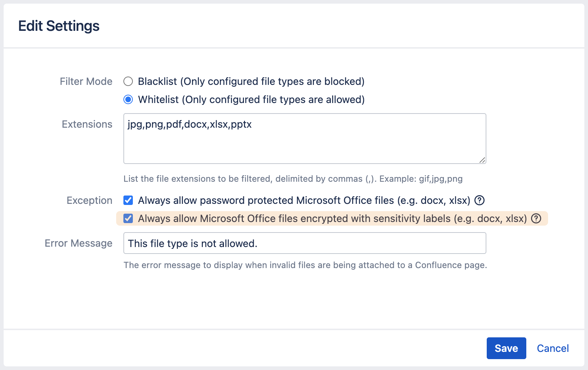Click the highlighted sensitivity labels exception row
This screenshot has width=588, height=370.
(x=327, y=218)
